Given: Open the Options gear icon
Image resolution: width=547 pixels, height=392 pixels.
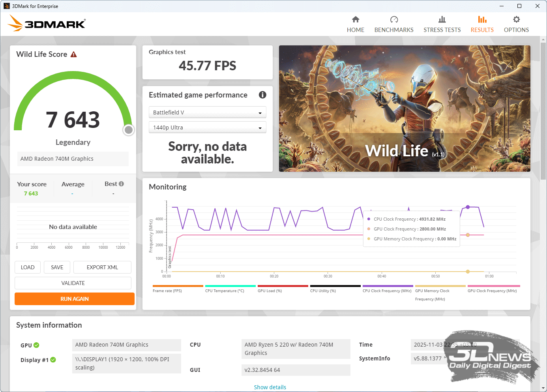Looking at the screenshot, I should click(x=516, y=20).
